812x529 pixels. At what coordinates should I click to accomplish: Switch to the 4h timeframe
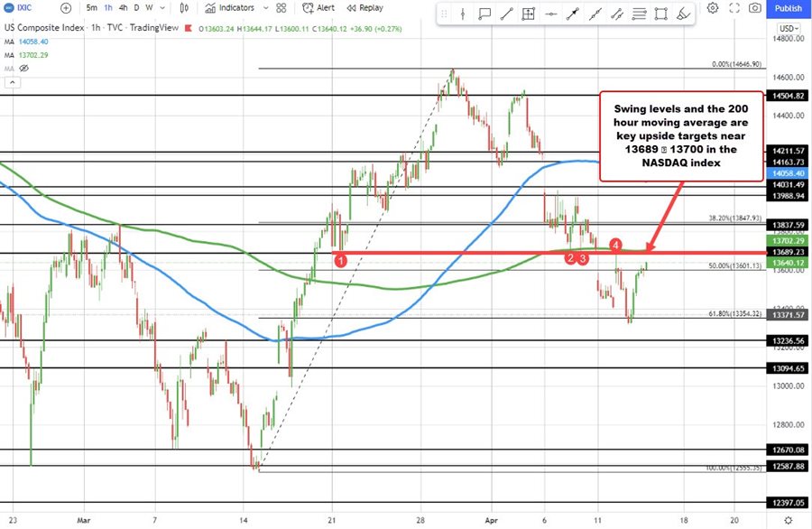(124, 8)
